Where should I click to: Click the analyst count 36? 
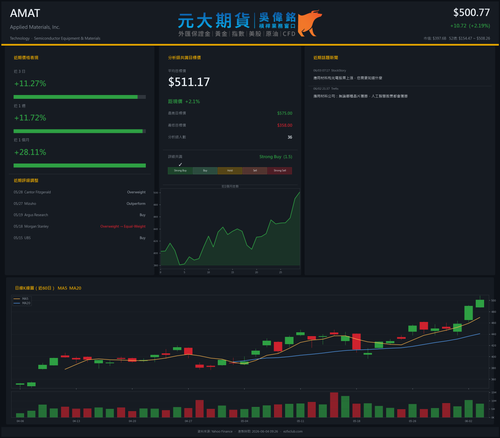coord(290,137)
